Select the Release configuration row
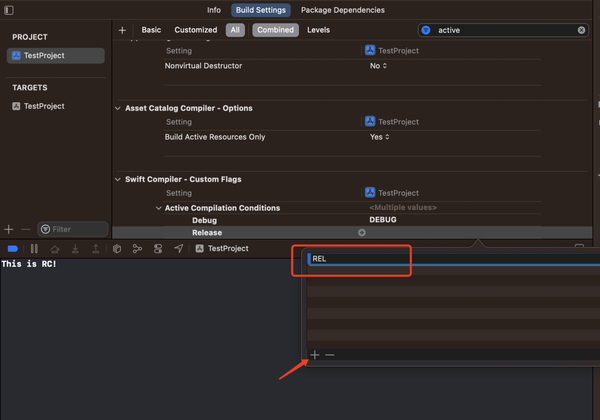Viewport: 600px width, 420px height. [352, 233]
